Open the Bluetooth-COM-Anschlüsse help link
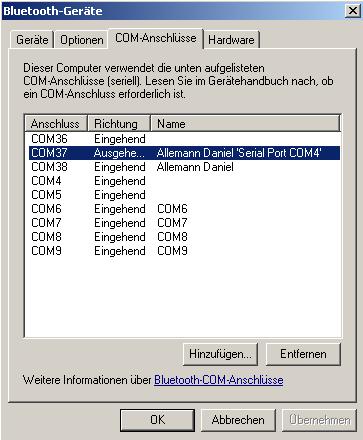The width and height of the screenshot is (363, 440). point(219,380)
